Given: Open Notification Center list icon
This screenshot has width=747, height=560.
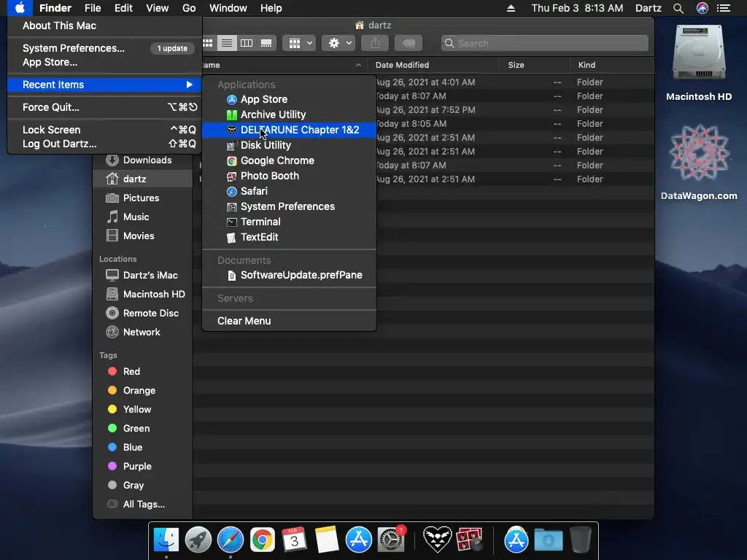Looking at the screenshot, I should (x=724, y=8).
